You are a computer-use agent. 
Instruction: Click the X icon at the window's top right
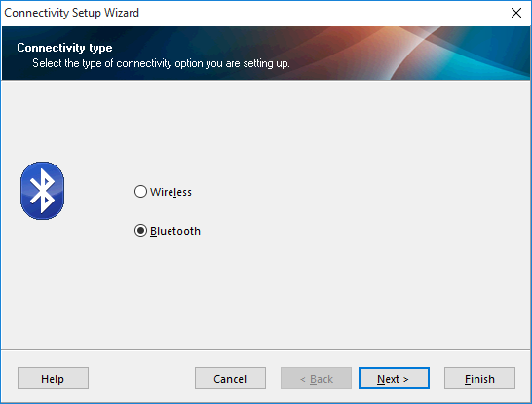(x=516, y=13)
